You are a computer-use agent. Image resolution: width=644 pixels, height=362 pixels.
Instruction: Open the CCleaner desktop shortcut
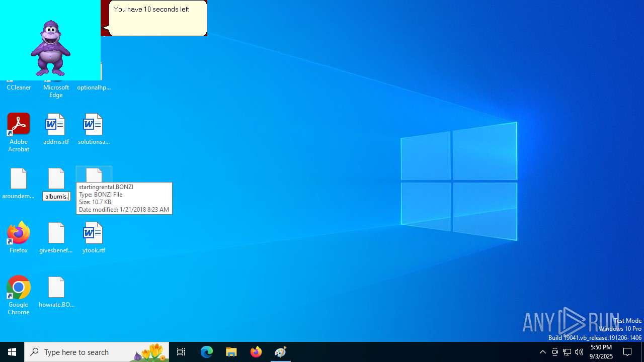(19, 87)
